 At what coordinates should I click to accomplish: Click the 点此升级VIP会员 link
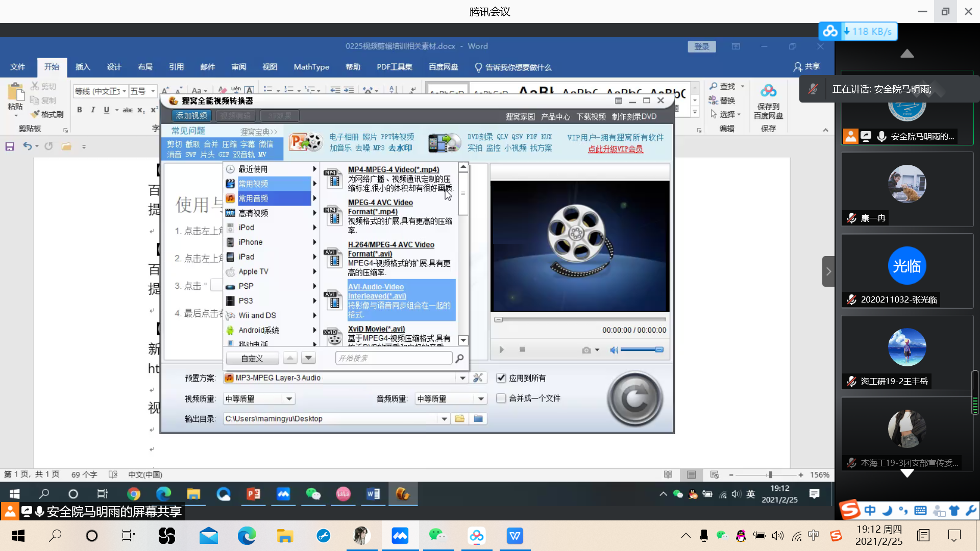pyautogui.click(x=616, y=149)
